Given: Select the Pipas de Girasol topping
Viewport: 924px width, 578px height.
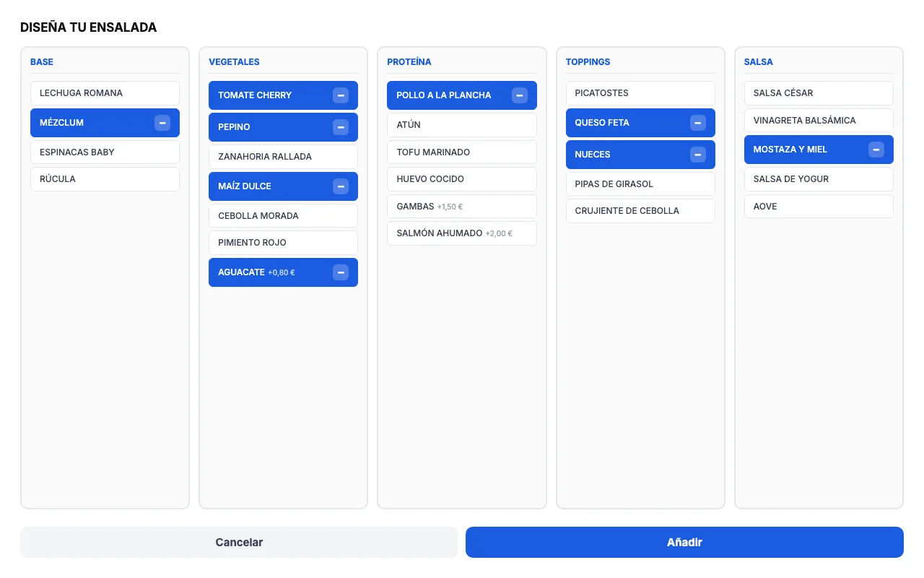Looking at the screenshot, I should pos(640,184).
